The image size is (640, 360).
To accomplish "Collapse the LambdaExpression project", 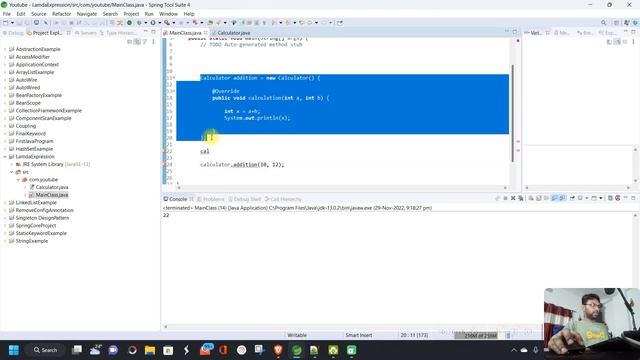I will [5, 157].
